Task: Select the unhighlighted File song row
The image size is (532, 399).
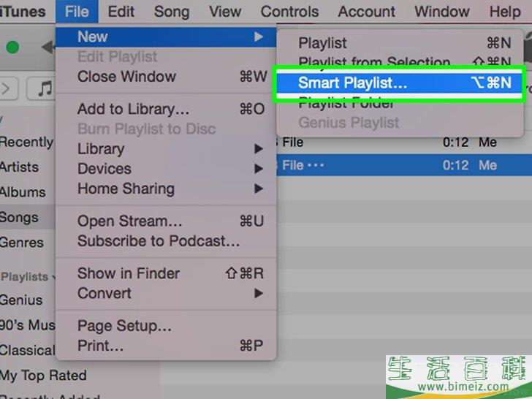Action: (x=404, y=142)
